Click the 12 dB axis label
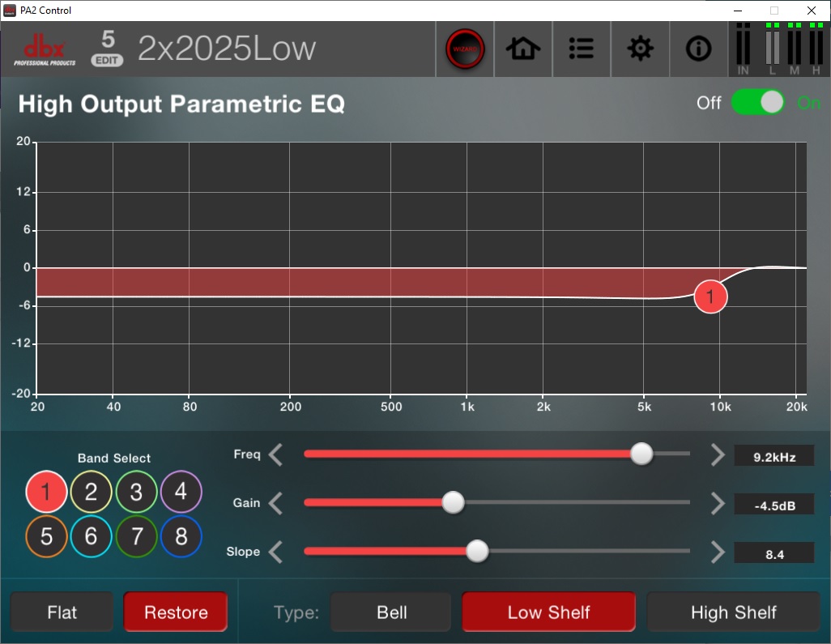The image size is (831, 644). [23, 191]
